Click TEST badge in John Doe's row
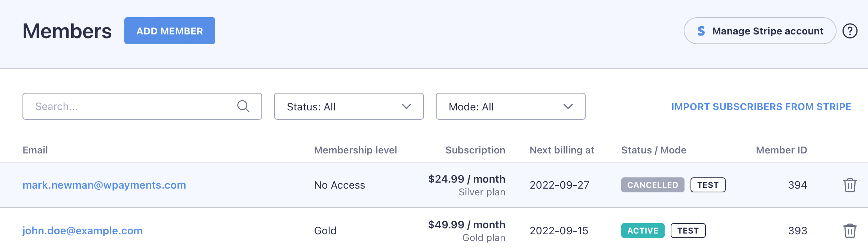This screenshot has width=868, height=250. (688, 231)
